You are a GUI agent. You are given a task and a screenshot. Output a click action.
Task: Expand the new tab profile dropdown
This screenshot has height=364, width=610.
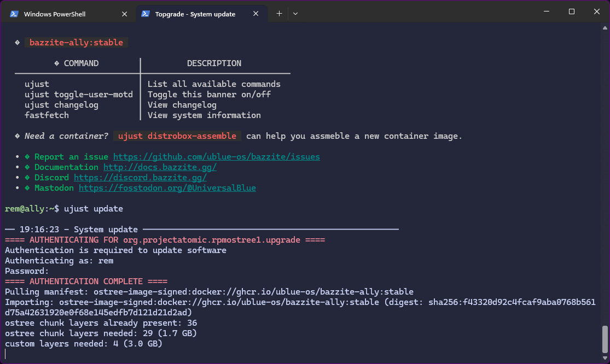click(295, 14)
